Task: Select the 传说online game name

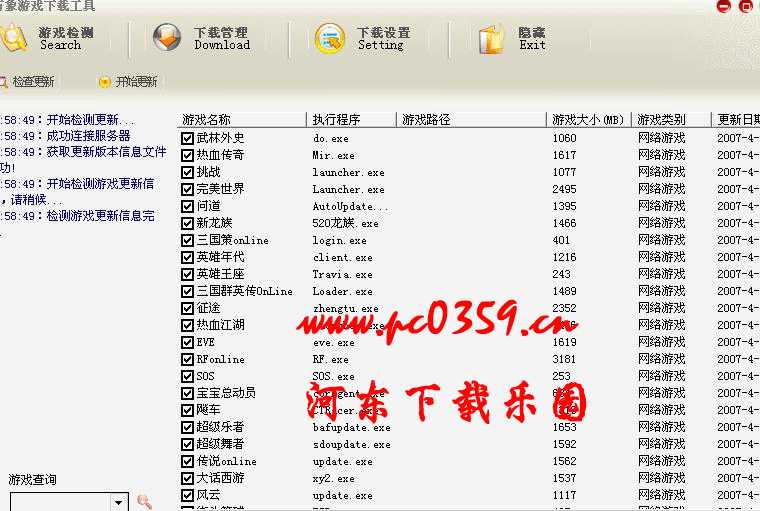Action: coord(227,461)
